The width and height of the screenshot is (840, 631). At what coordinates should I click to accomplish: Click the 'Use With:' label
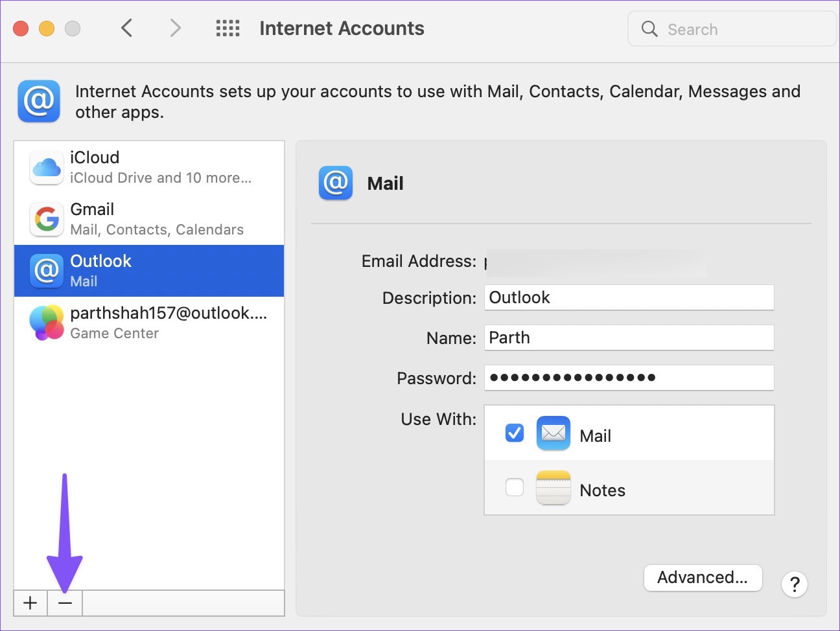(438, 419)
